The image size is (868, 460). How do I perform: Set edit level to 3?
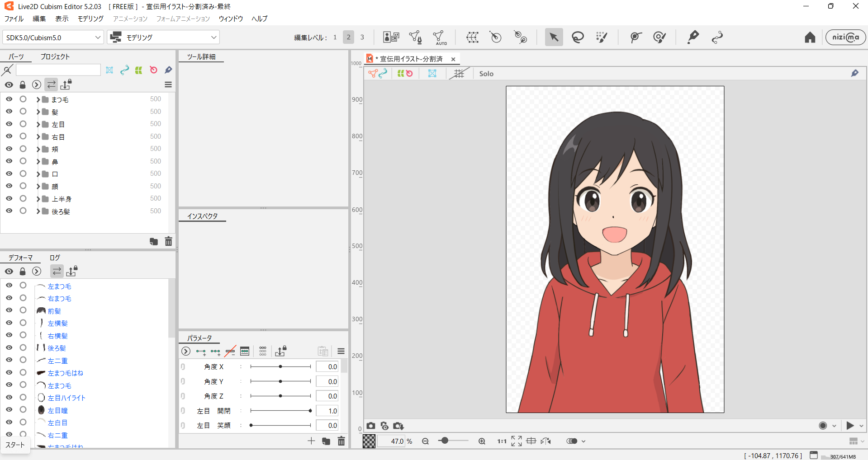point(362,37)
